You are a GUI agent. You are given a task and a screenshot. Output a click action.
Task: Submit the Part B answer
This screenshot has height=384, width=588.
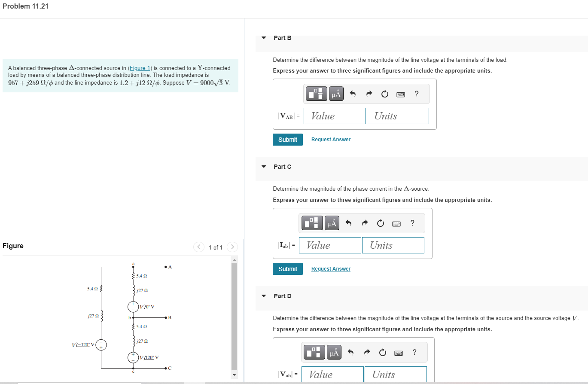[287, 140]
